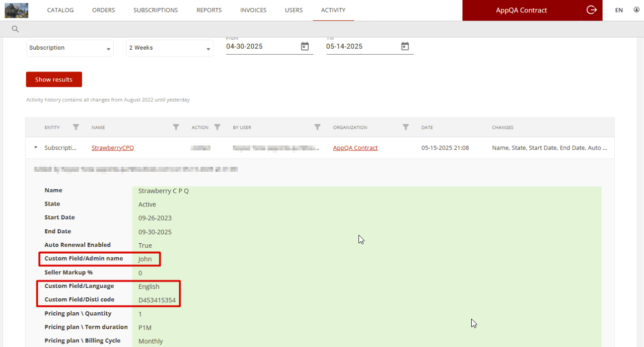Image resolution: width=644 pixels, height=347 pixels.
Task: Filter the Organization column
Action: point(406,127)
